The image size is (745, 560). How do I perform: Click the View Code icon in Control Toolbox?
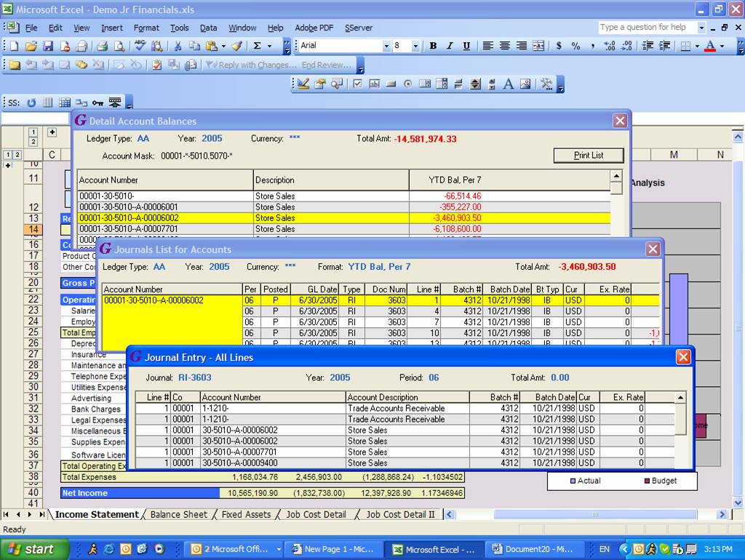tap(338, 84)
